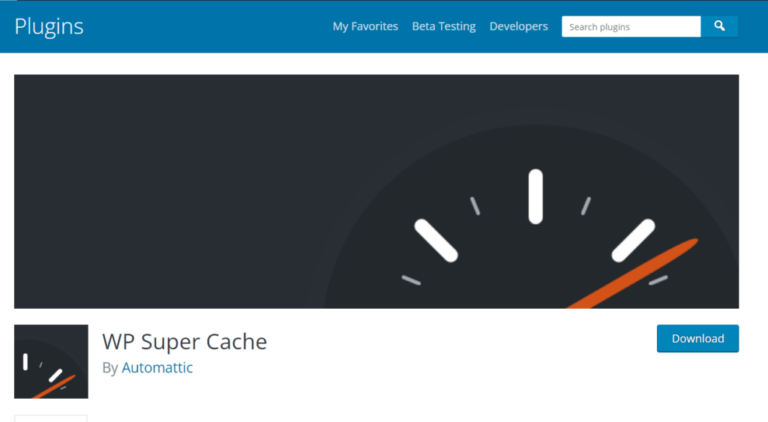
Task: Click the WP Super Cache title text
Action: tap(185, 342)
